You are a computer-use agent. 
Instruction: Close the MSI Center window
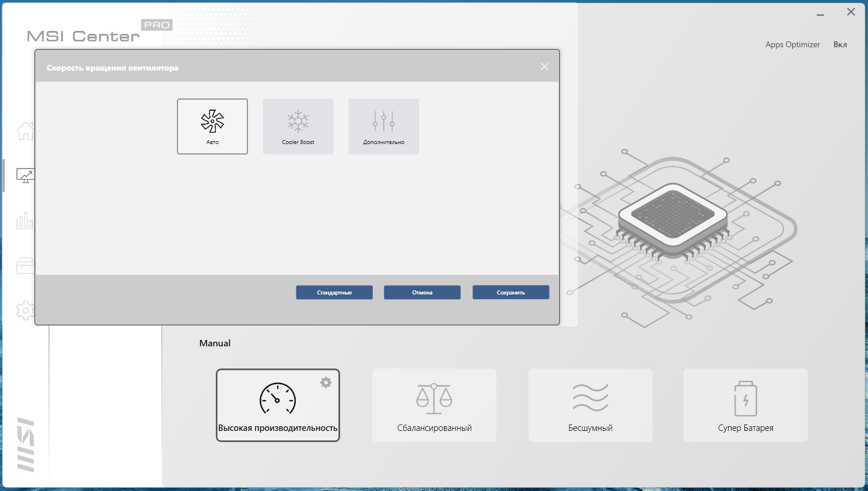[851, 12]
